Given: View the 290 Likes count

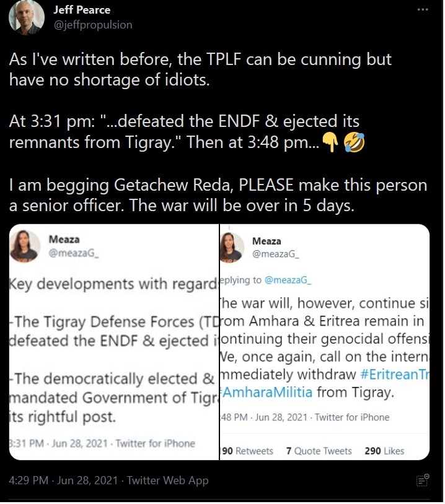Looking at the screenshot, I should (384, 451).
